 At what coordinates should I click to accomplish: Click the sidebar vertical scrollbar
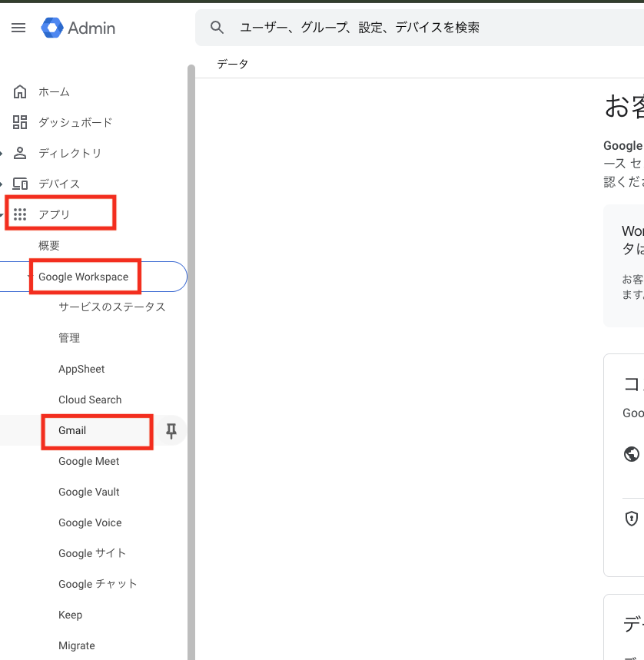tap(191, 346)
